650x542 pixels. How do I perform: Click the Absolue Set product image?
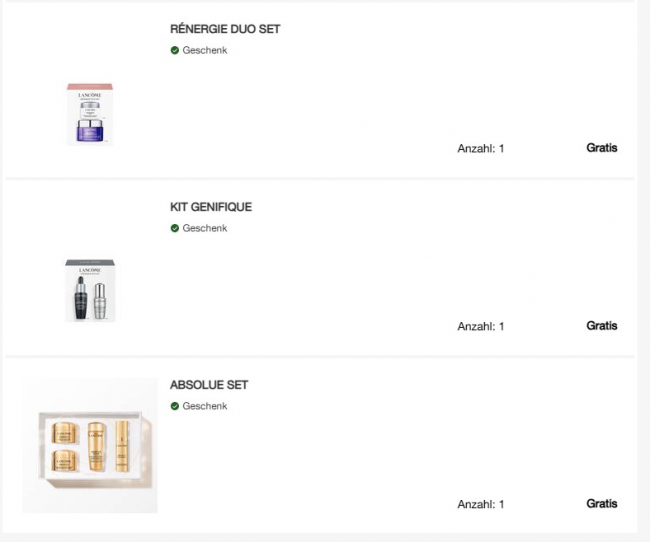[90, 445]
